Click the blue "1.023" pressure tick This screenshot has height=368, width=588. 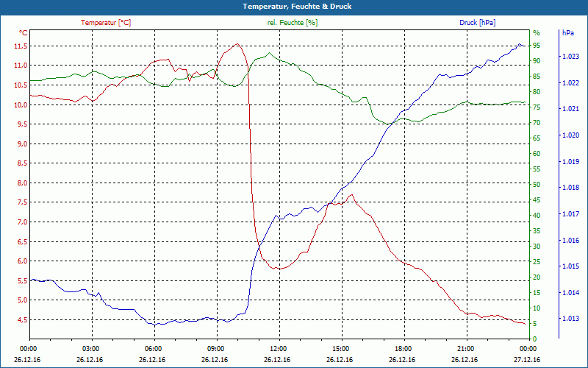tap(571, 57)
